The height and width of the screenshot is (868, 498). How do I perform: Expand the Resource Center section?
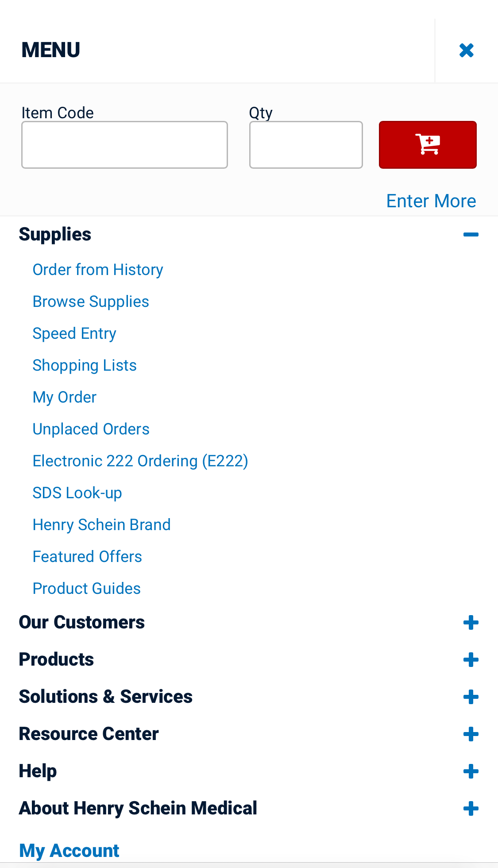(x=471, y=733)
